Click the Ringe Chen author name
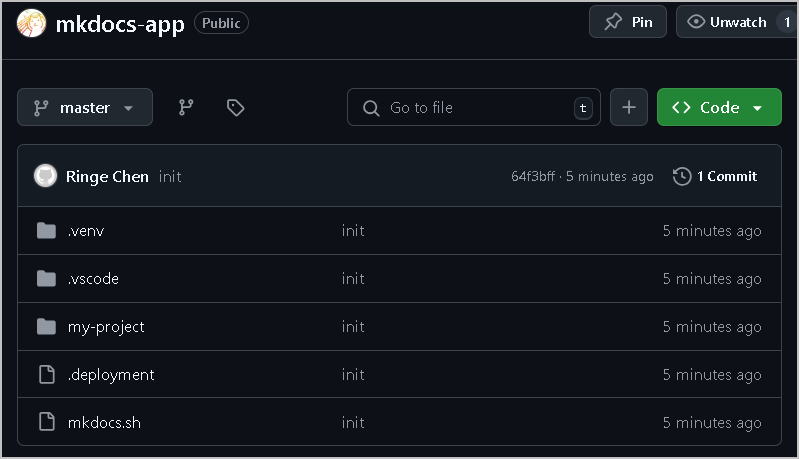The height and width of the screenshot is (459, 799). (x=107, y=176)
